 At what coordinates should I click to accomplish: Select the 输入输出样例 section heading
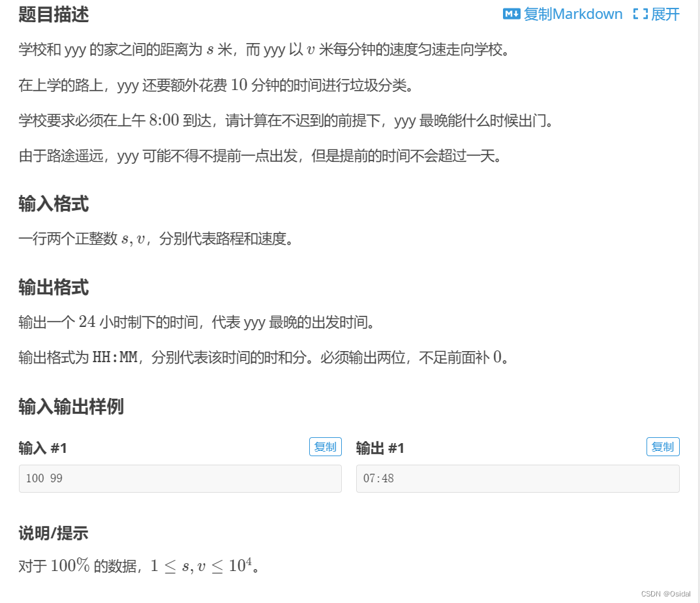tap(67, 407)
